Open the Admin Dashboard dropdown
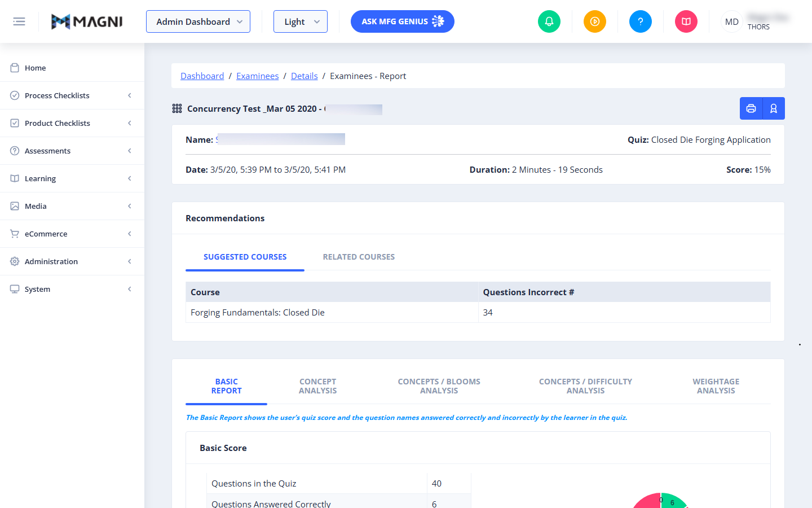This screenshot has height=508, width=812. (x=198, y=21)
